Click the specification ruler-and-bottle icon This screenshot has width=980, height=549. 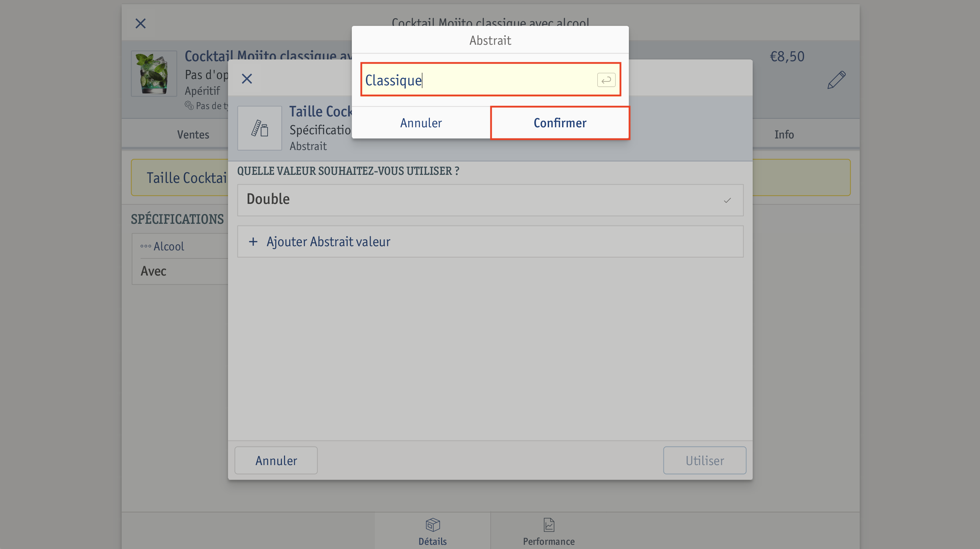click(260, 128)
